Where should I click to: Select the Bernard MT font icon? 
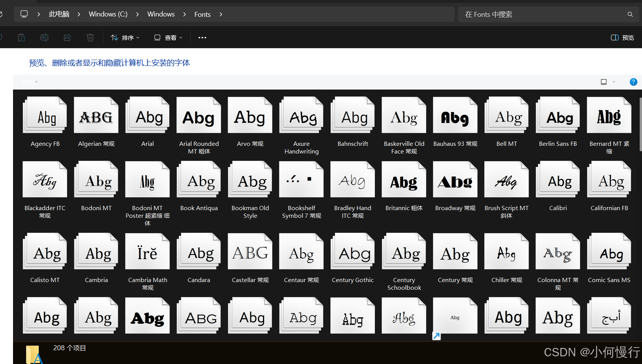[609, 115]
